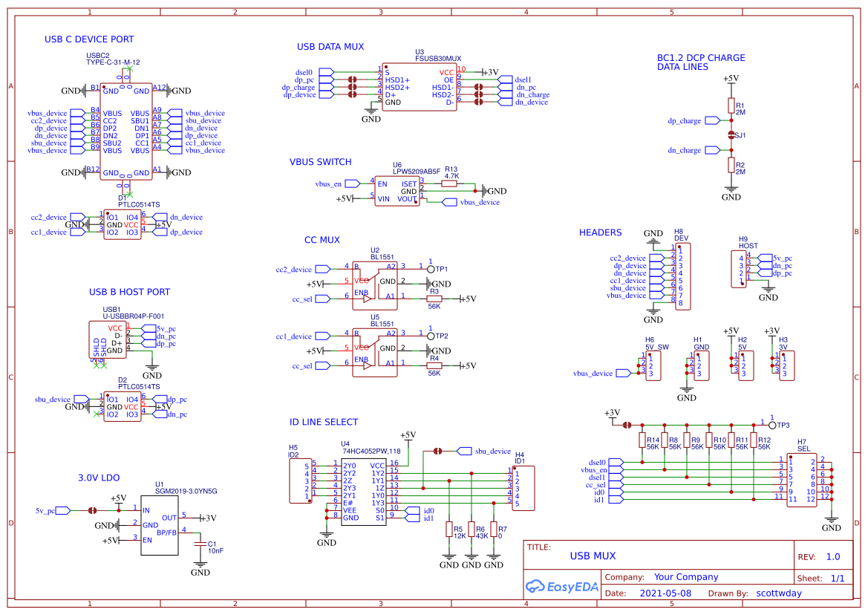Viewport: 868px width, 615px height.
Task: Select the U5 BL1551 mux body
Action: [375, 352]
